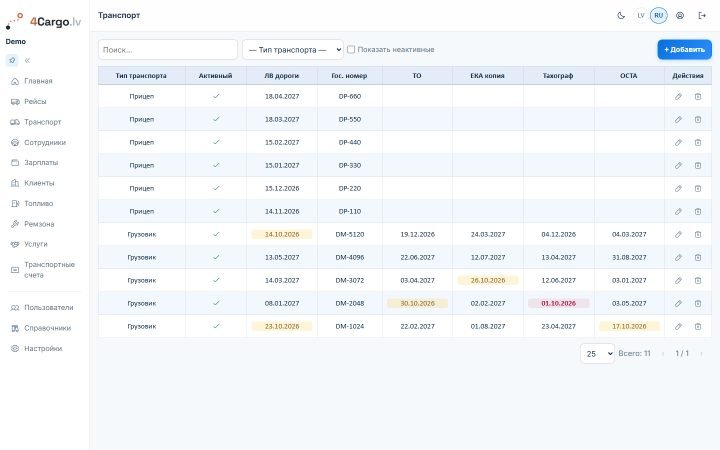Image resolution: width=720 pixels, height=450 pixels.
Task: Click the Тахограф column header
Action: [558, 76]
